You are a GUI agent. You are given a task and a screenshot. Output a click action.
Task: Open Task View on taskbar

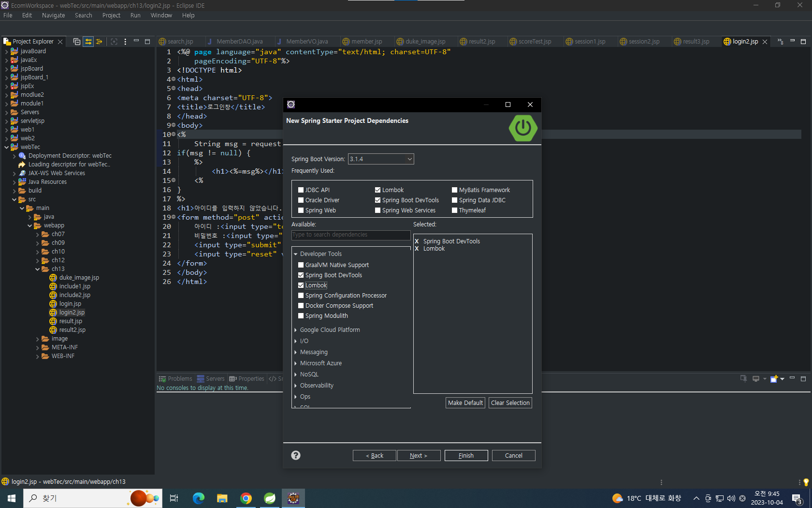point(174,498)
